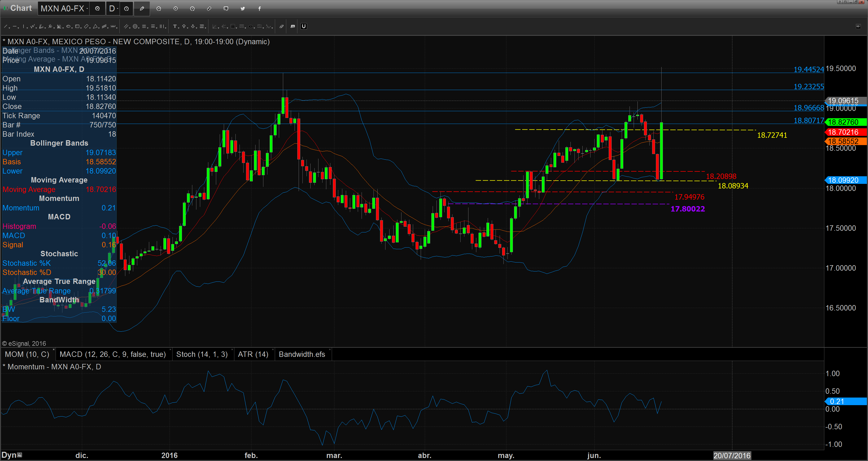
Task: Click the blue 18.09920 lower band tag
Action: (x=846, y=180)
